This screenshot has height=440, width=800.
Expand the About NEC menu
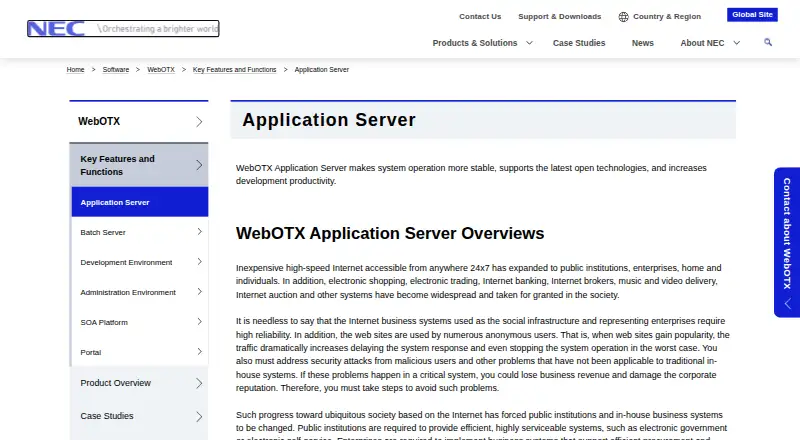pos(710,43)
